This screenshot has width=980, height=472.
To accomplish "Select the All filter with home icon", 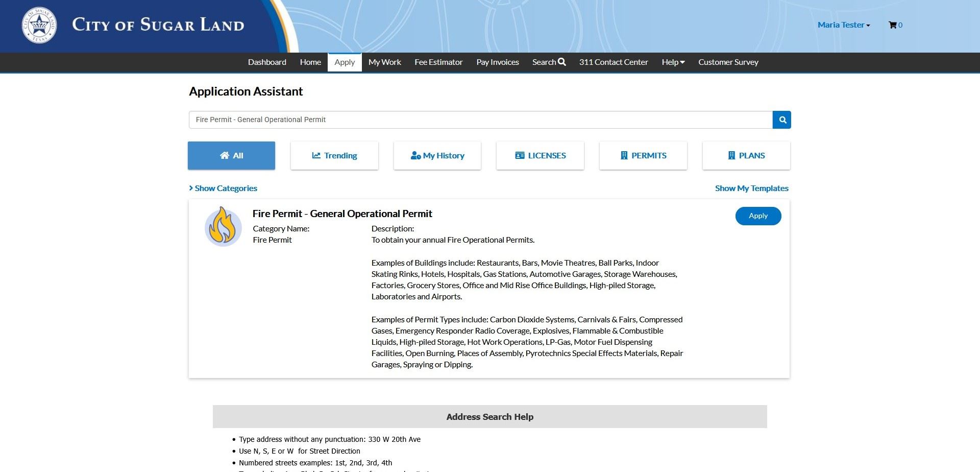I will click(x=231, y=156).
